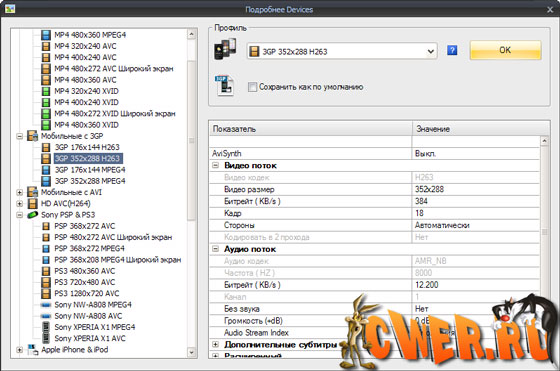Select 3GP 176x144 MPEG4 in the tree
Screen dimensions: 560x371
(x=90, y=170)
